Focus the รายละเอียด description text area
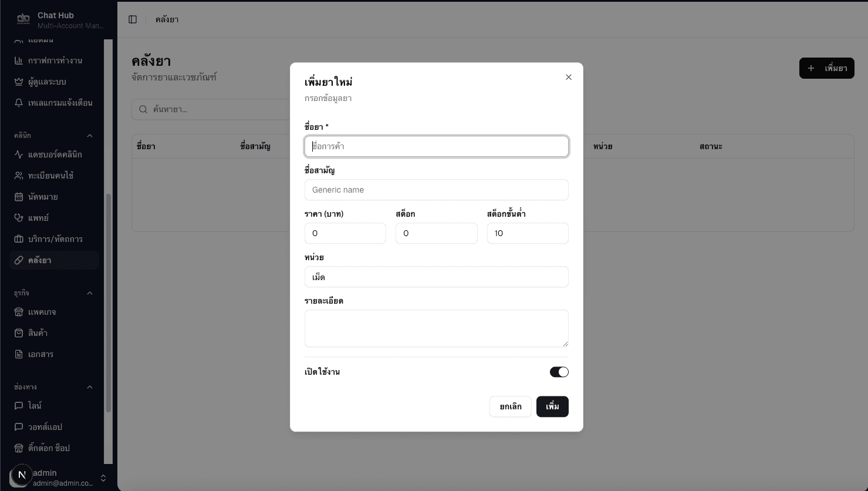This screenshot has width=868, height=491. (436, 328)
